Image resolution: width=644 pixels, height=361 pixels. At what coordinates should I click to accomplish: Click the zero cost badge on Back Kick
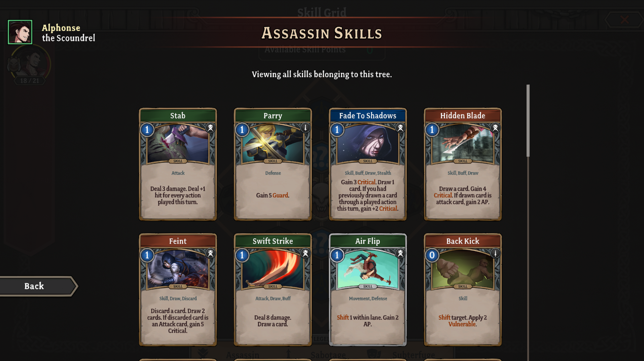(432, 255)
